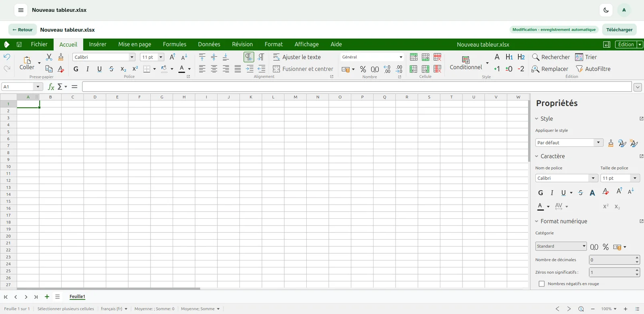Switch to the Formules tab
The width and height of the screenshot is (644, 314).
[175, 44]
